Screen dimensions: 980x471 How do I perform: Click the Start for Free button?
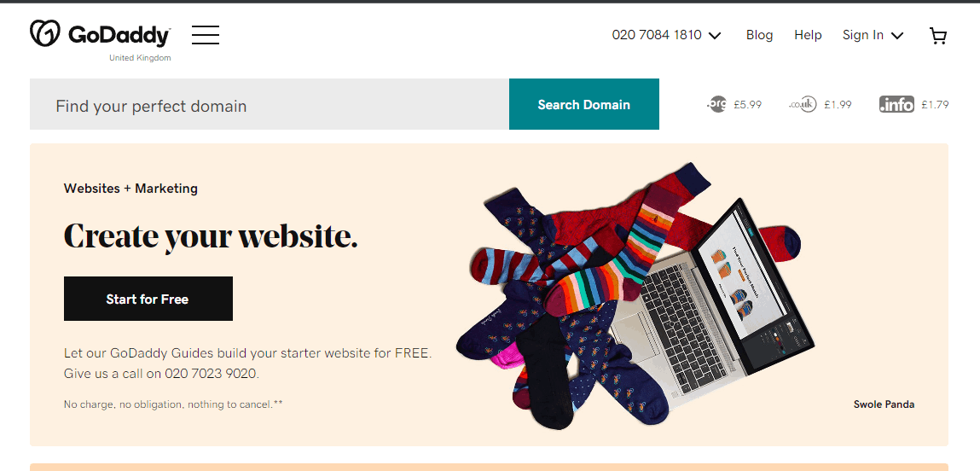(x=148, y=299)
